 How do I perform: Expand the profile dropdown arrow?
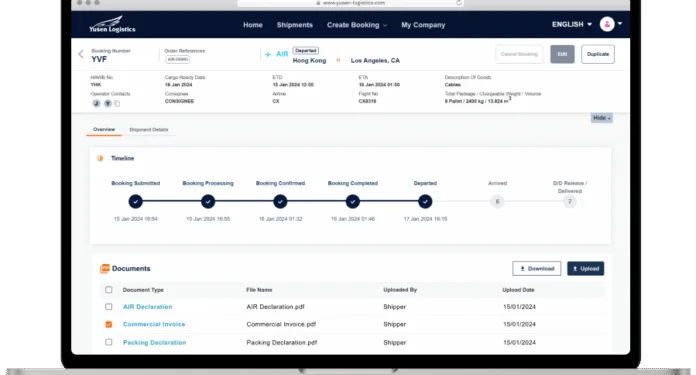(620, 24)
